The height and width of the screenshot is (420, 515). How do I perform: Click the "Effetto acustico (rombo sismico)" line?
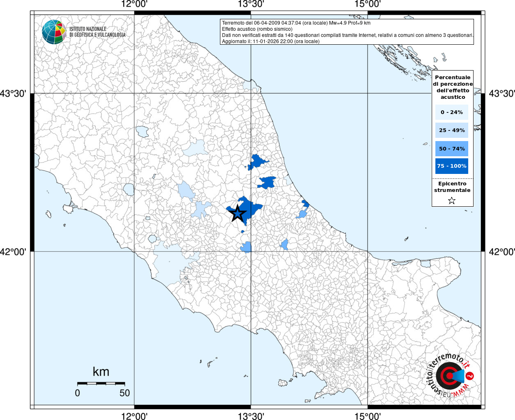pyautogui.click(x=257, y=29)
